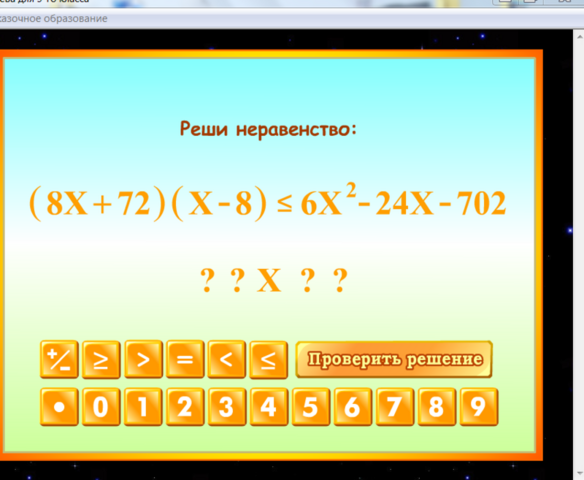
Task: Click the digit 0 key
Action: tap(101, 407)
